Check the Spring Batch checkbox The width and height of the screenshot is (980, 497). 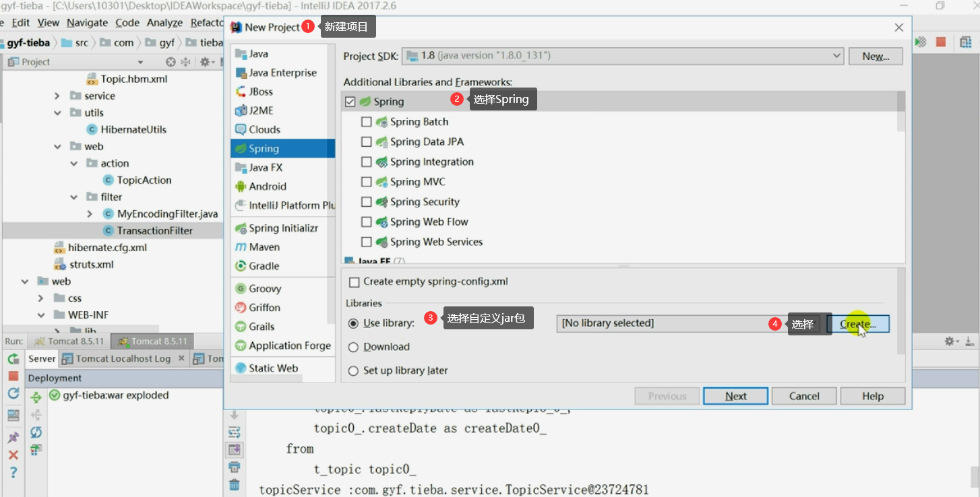pos(367,122)
